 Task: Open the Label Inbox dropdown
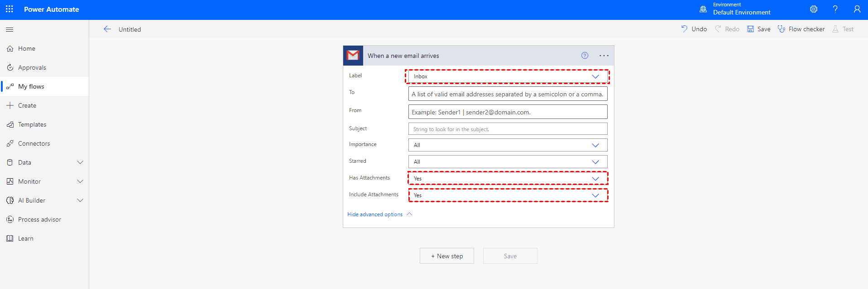tap(508, 76)
